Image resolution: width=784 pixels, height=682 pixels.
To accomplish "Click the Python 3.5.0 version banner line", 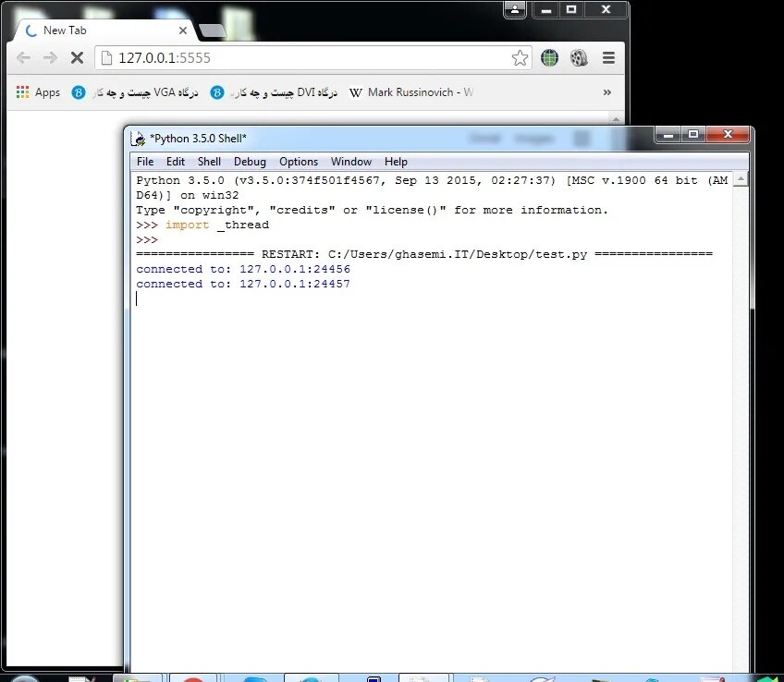I will [432, 180].
